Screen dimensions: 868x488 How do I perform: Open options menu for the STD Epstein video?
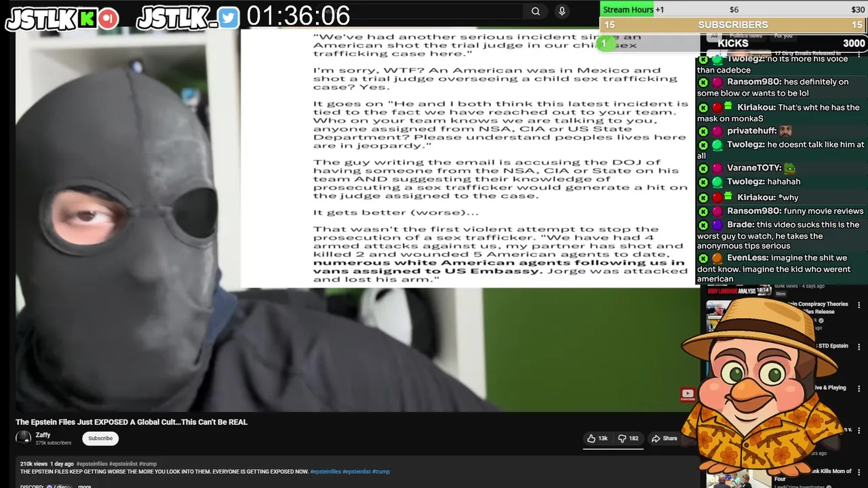click(x=859, y=346)
